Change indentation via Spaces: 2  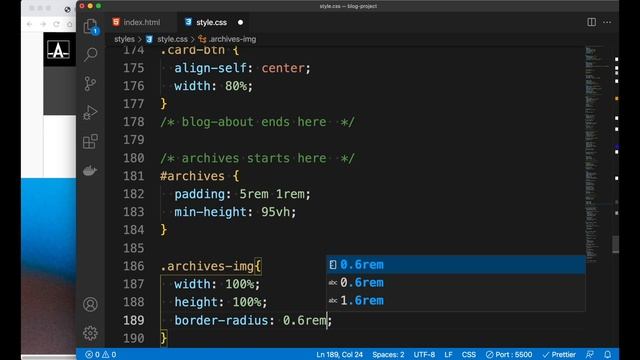coord(388,354)
